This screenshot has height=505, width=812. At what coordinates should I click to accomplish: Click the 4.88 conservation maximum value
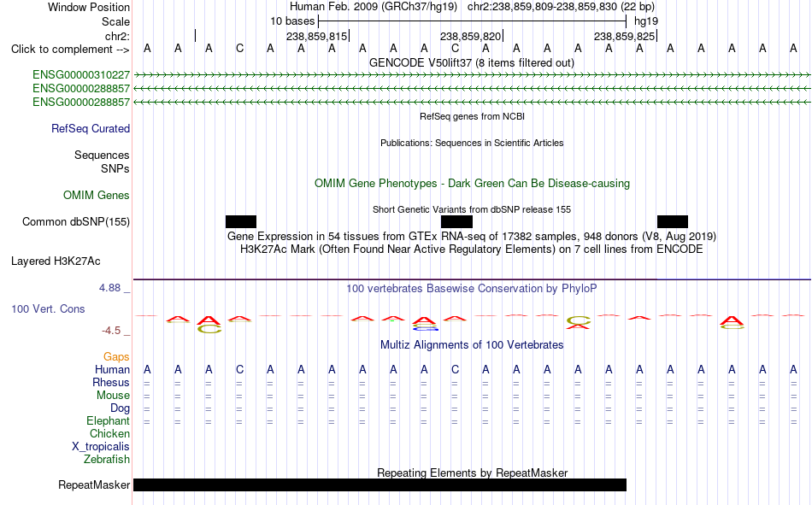[109, 288]
